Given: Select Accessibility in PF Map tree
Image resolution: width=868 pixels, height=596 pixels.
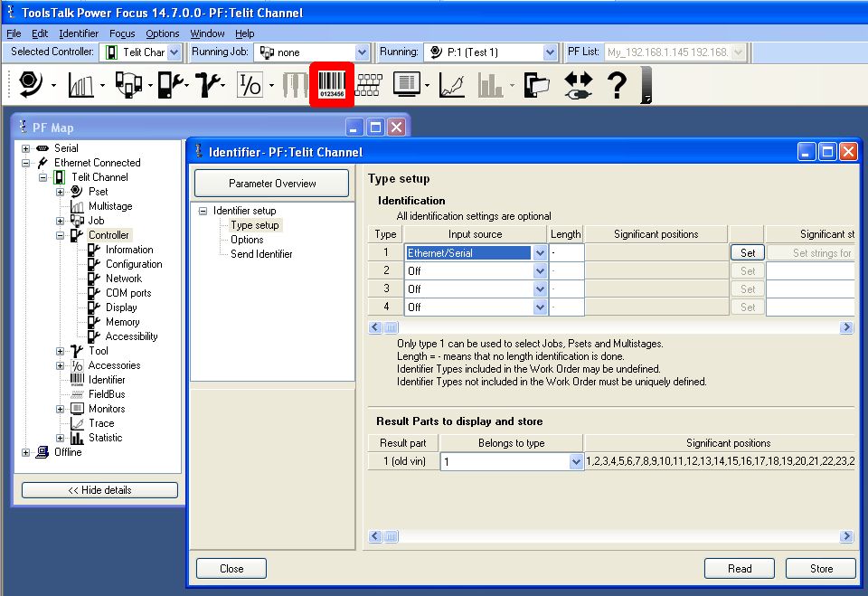Looking at the screenshot, I should tap(132, 336).
